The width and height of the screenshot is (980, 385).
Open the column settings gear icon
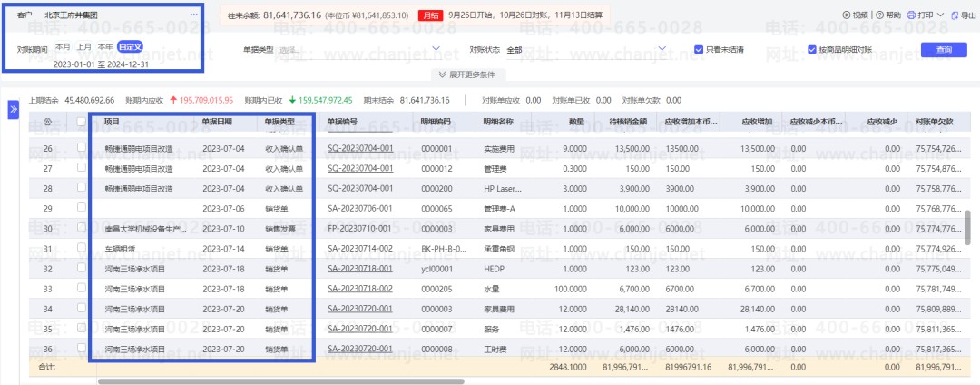(x=48, y=122)
